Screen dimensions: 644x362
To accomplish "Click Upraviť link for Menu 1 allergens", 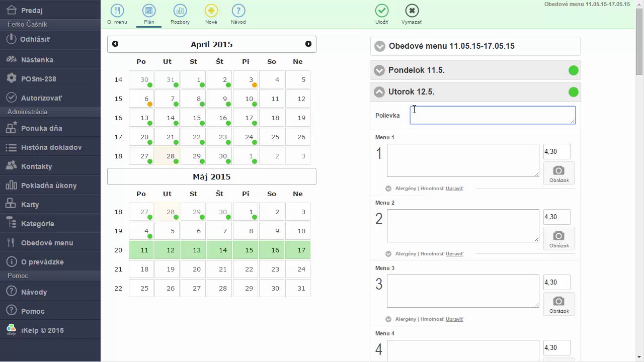I will pos(454,189).
